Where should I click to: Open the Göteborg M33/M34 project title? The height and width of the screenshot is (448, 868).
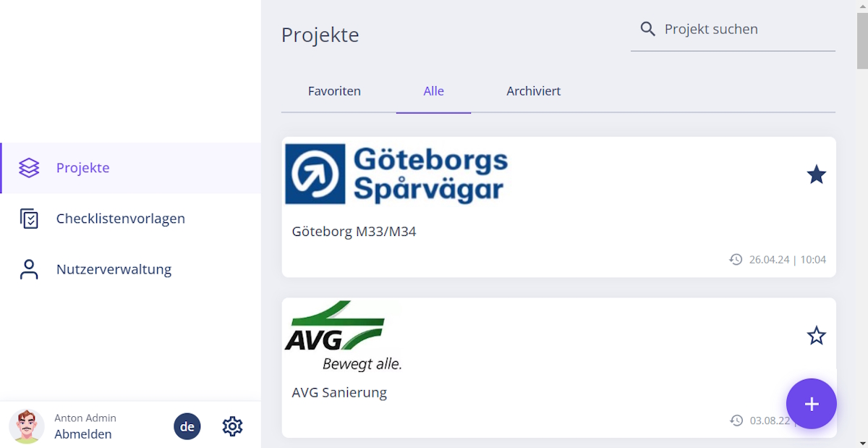pos(354,232)
